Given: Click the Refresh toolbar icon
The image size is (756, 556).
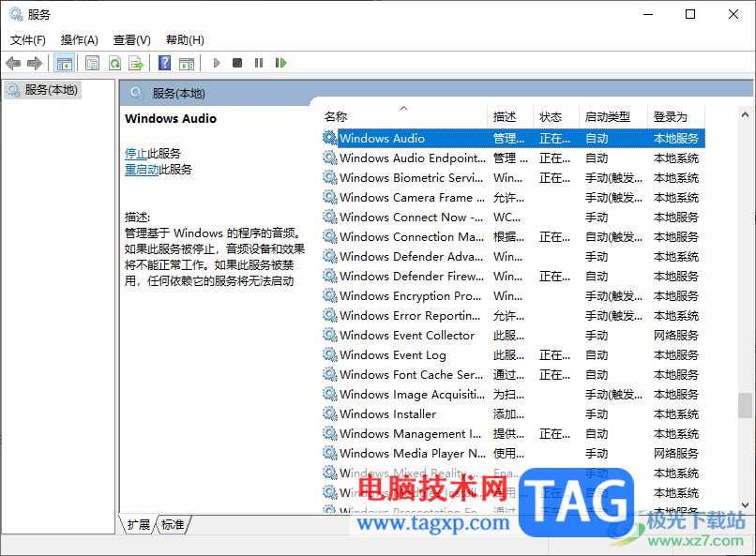Looking at the screenshot, I should (x=114, y=63).
